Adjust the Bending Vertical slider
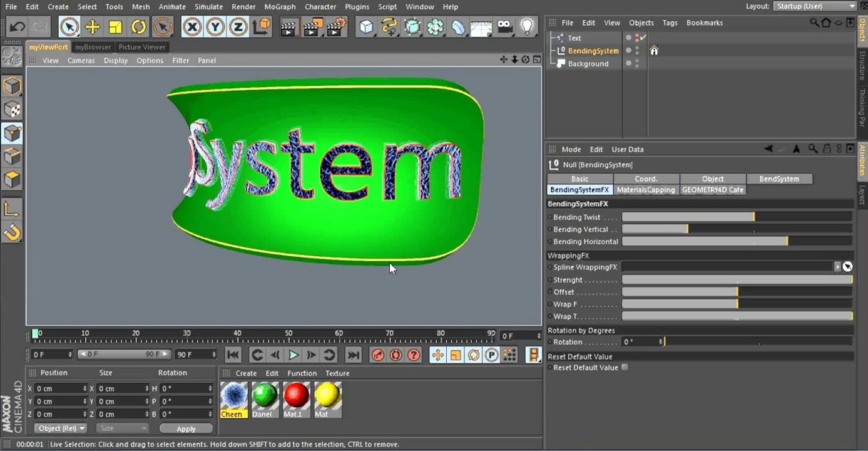The height and width of the screenshot is (451, 868). point(737,229)
